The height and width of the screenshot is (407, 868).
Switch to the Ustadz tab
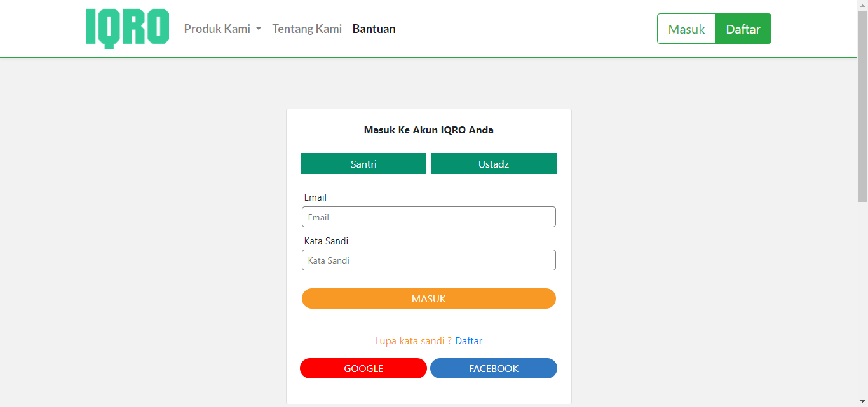coord(494,164)
